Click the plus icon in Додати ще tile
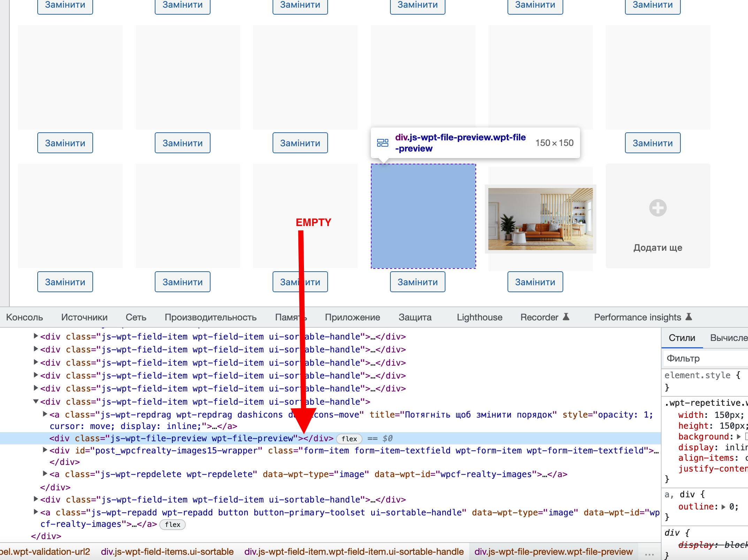The image size is (748, 560). (658, 208)
